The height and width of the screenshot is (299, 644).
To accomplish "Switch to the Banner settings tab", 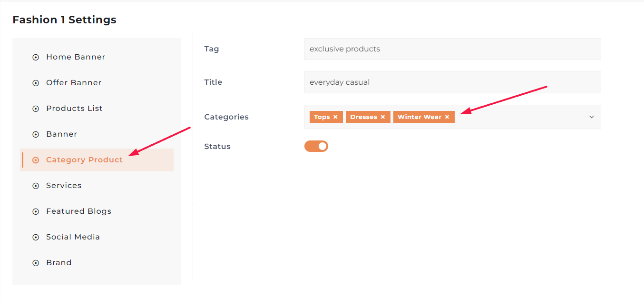I will pyautogui.click(x=61, y=134).
